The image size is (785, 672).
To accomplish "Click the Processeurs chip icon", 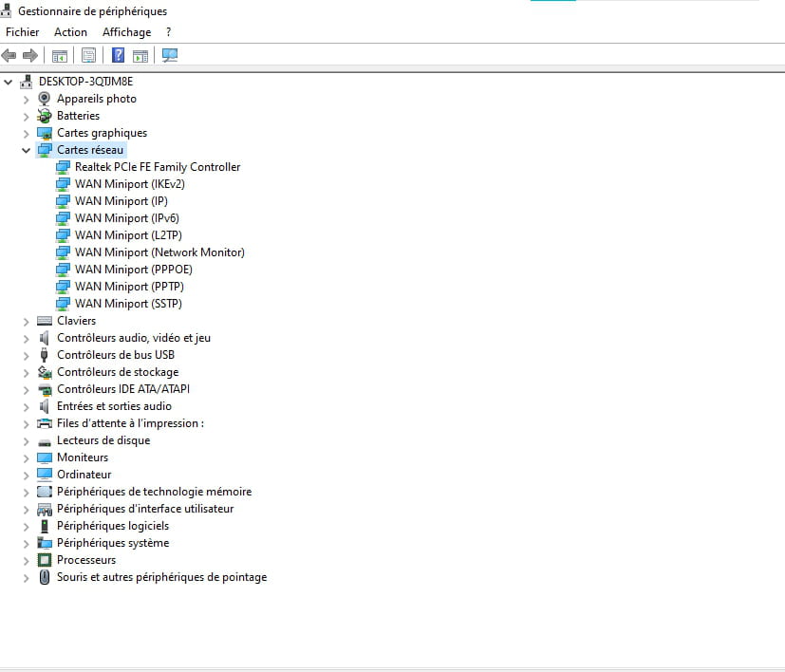I will click(x=45, y=560).
